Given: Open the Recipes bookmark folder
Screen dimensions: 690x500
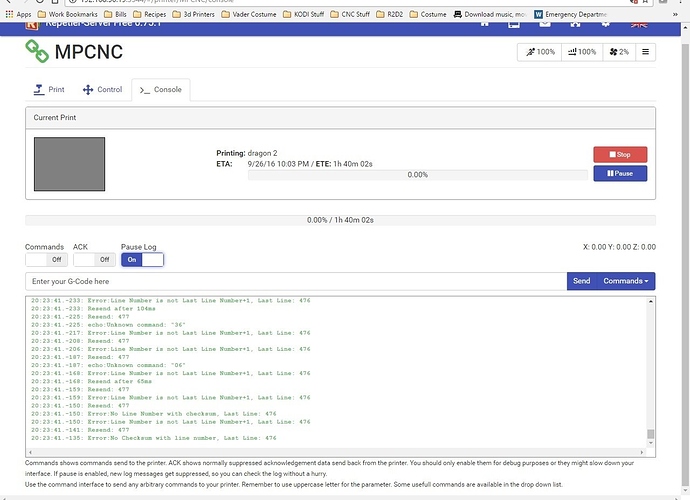Looking at the screenshot, I should [x=150, y=15].
